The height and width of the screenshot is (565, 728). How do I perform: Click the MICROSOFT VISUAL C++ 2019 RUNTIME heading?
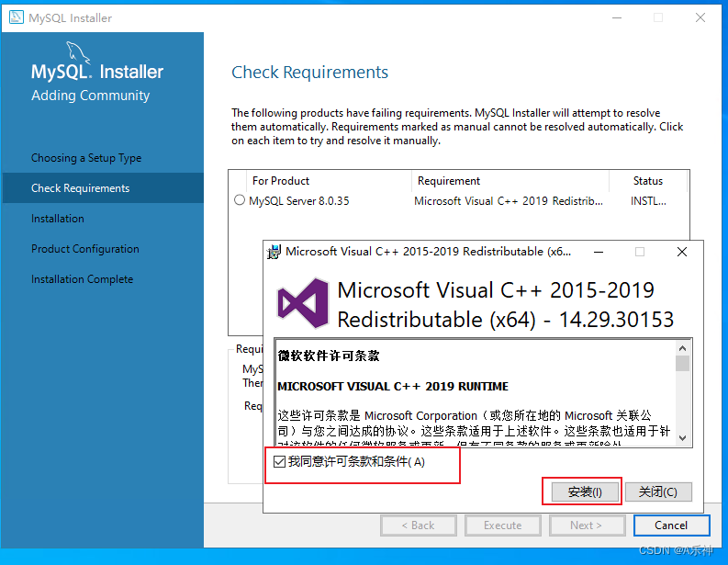(x=393, y=386)
